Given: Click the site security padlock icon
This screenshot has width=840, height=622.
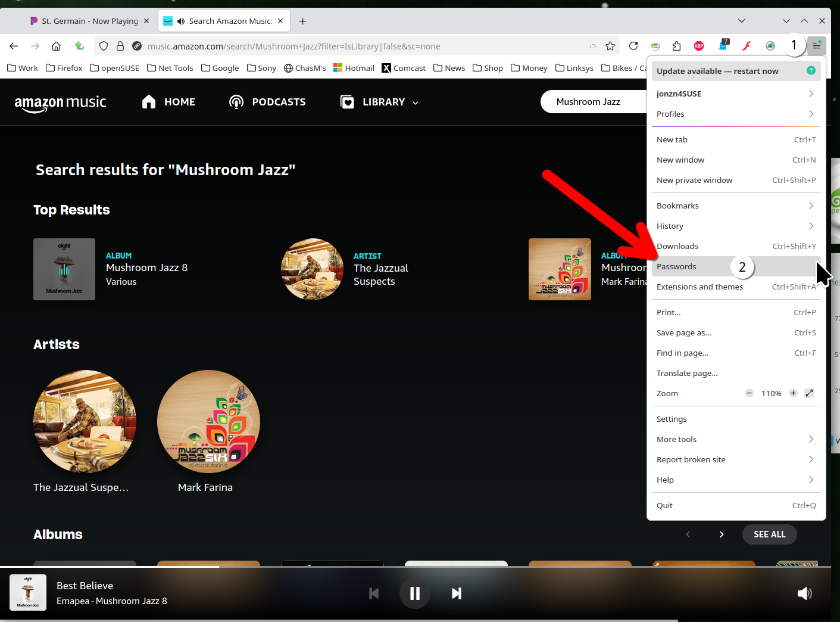Looking at the screenshot, I should pos(120,46).
